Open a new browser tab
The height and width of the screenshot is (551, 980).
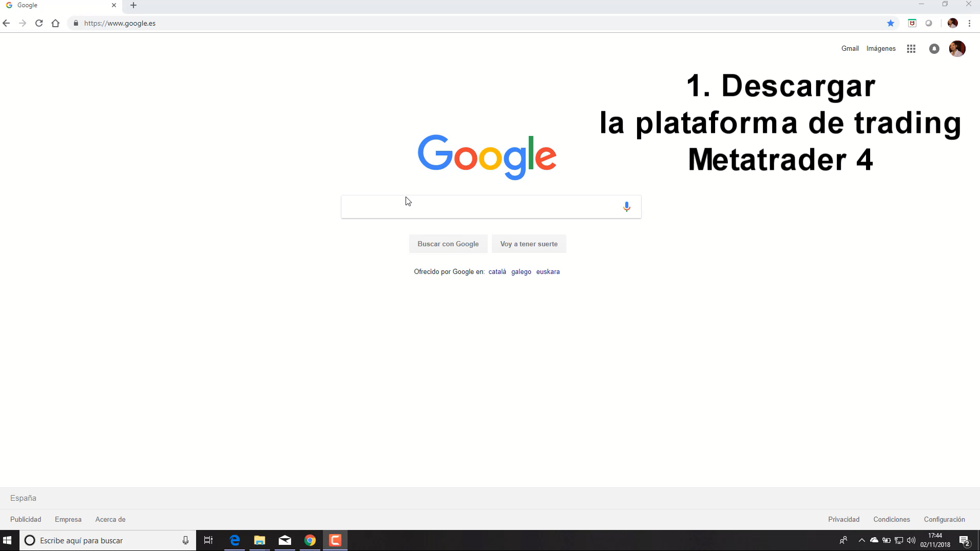point(133,5)
